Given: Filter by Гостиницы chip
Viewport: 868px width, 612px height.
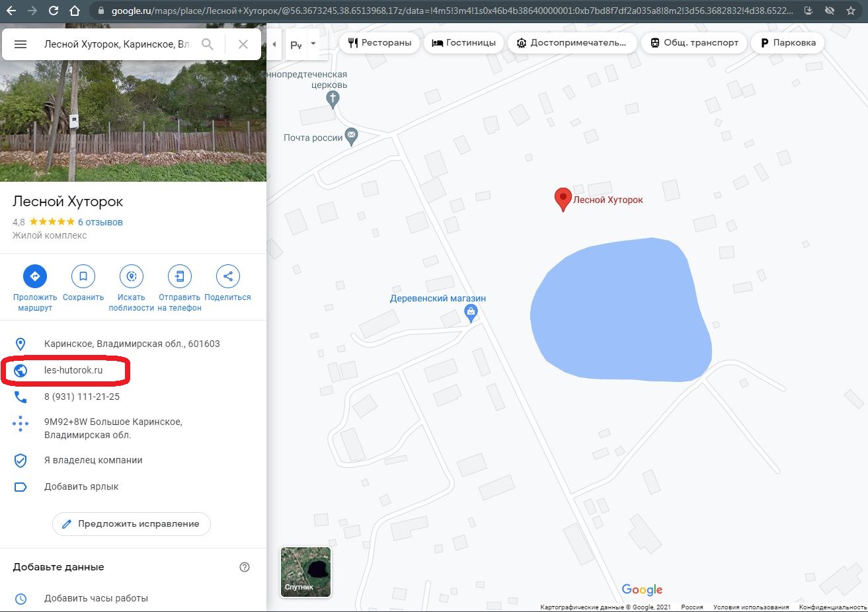Looking at the screenshot, I should tap(463, 43).
